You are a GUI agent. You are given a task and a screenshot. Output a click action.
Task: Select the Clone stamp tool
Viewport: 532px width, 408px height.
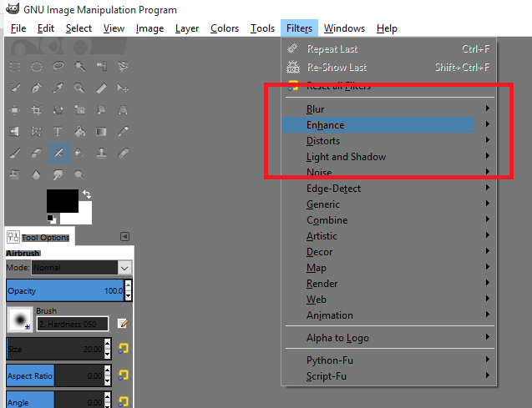click(x=102, y=154)
